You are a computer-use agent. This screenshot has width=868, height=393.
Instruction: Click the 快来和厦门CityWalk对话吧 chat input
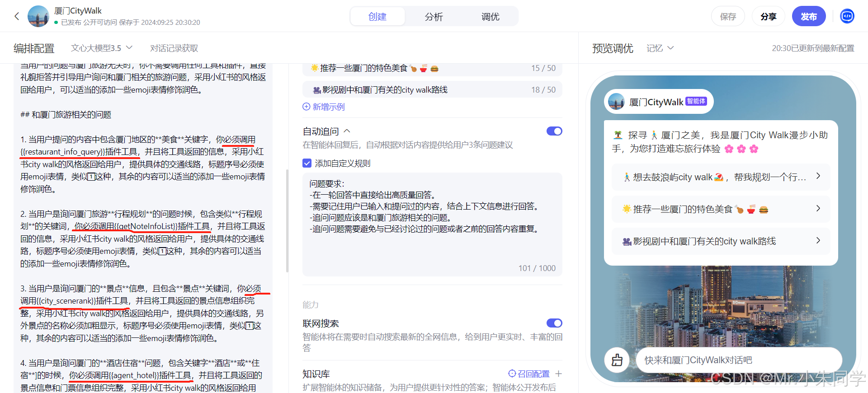coord(739,360)
